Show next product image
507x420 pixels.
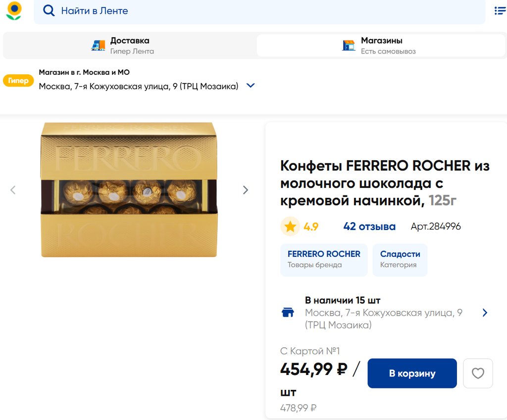[x=245, y=190]
